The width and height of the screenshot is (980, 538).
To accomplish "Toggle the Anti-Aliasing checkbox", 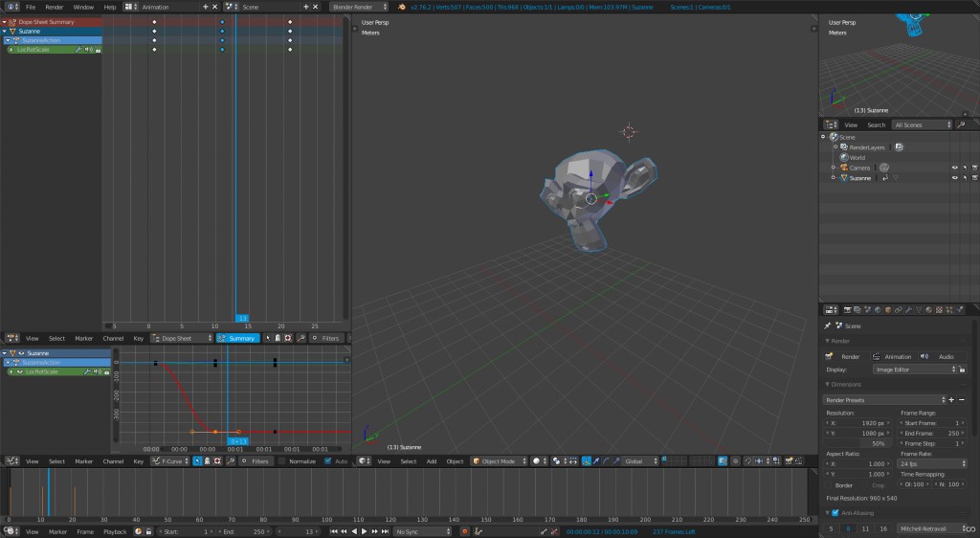I will click(835, 513).
